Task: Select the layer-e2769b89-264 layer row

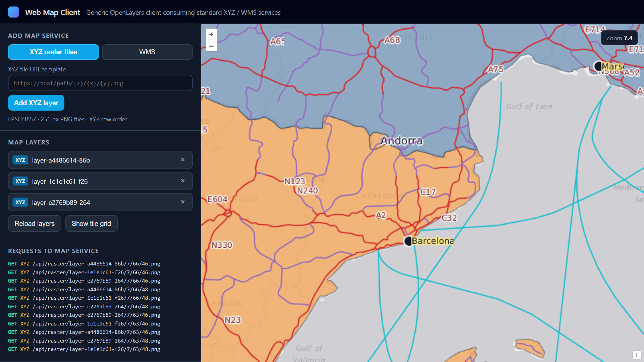Action: pos(100,202)
